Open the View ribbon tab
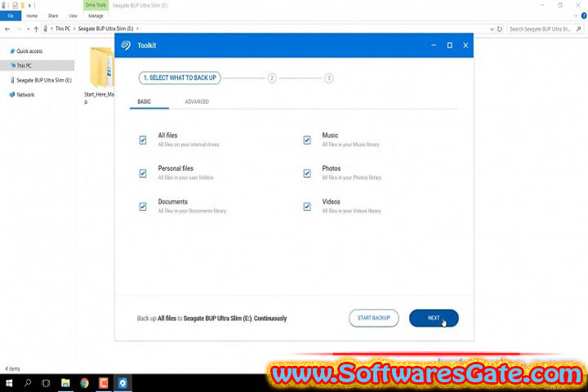This screenshot has height=392, width=588. coord(73,16)
